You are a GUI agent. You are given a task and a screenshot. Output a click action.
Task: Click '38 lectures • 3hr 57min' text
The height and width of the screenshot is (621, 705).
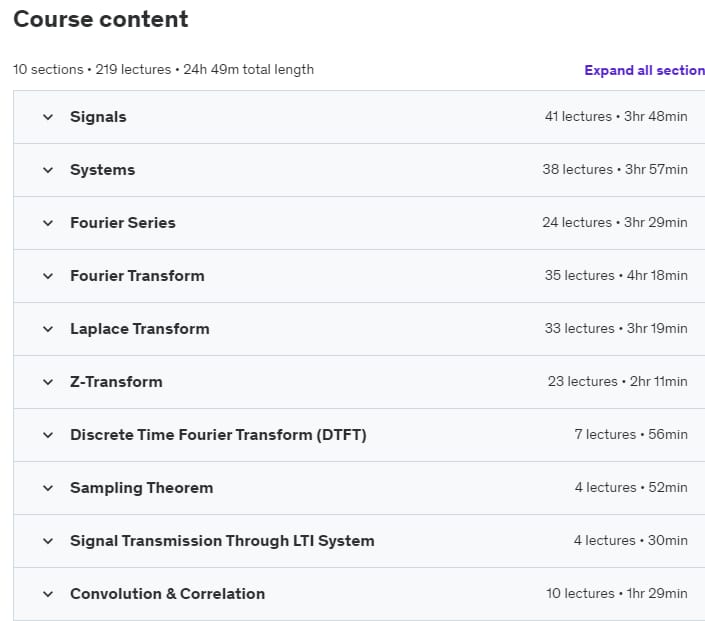[615, 170]
